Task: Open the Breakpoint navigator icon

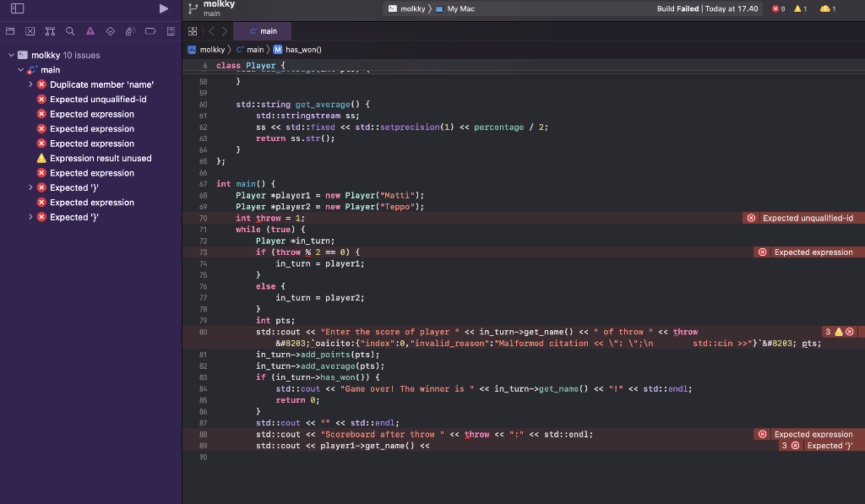Action: [150, 31]
